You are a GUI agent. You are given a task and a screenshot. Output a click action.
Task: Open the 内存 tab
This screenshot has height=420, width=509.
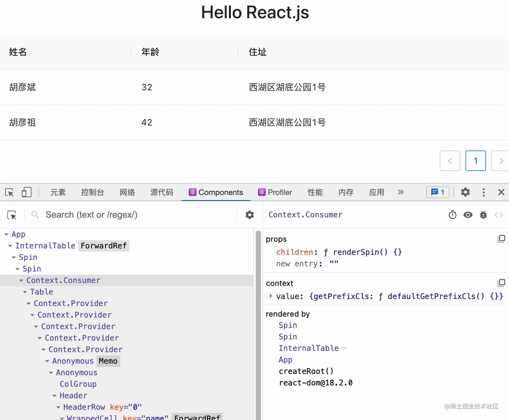[x=346, y=192]
